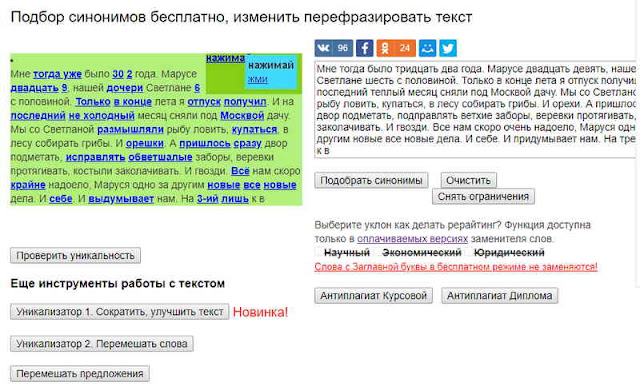Screen dimensions: 640x386
Task: Share on Facebook icon
Action: pyautogui.click(x=364, y=48)
